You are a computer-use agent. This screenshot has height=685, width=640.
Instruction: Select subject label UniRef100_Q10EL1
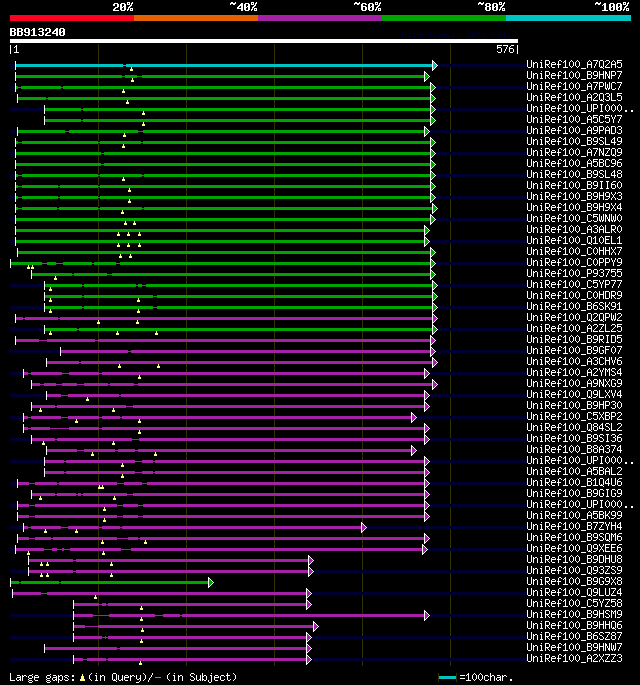(574, 240)
